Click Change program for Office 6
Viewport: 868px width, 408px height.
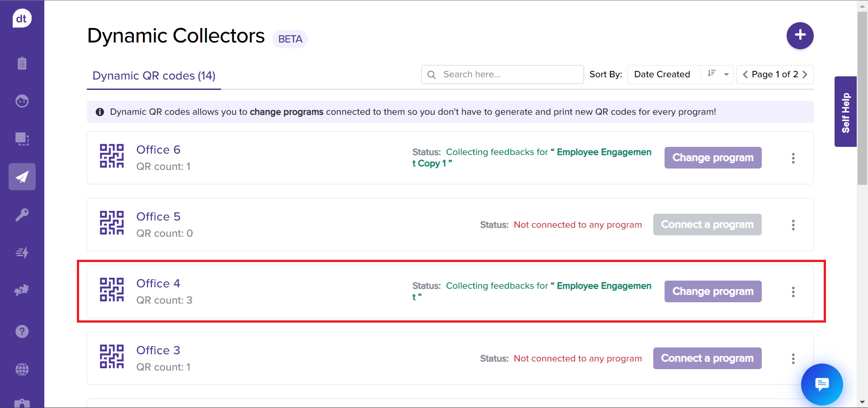[712, 158]
